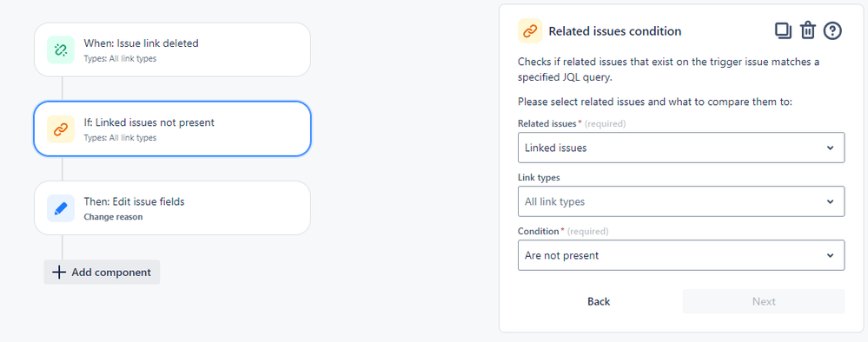
Task: Duplicate the Related issues condition component
Action: coord(783,31)
